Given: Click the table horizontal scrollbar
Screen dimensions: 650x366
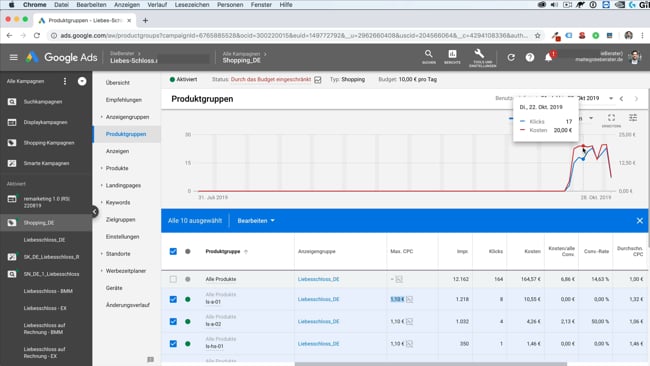Looking at the screenshot, I should pos(430,364).
